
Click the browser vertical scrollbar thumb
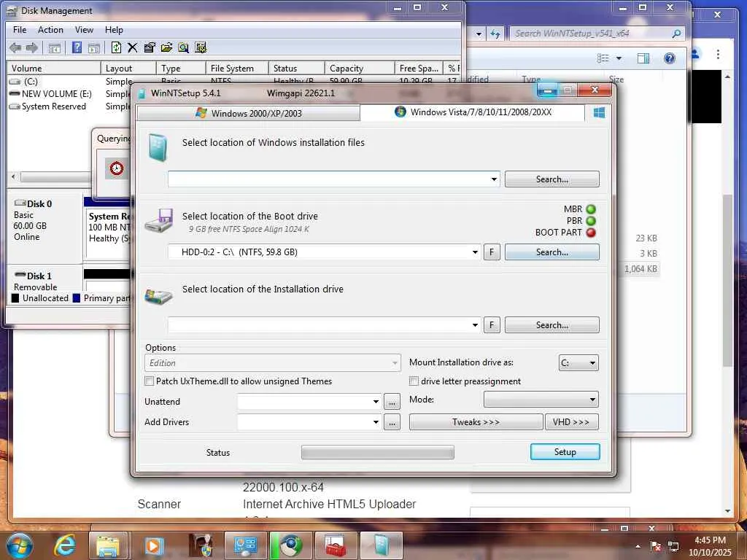(727, 280)
